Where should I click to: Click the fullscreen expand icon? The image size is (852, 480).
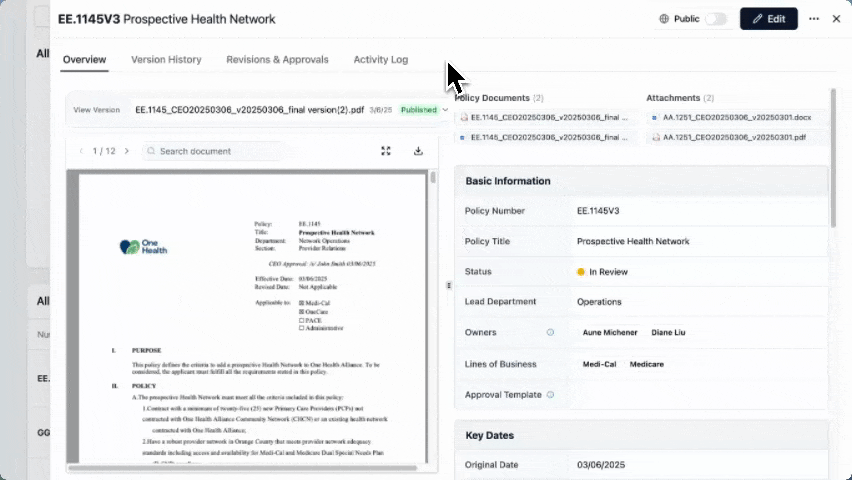tap(386, 151)
